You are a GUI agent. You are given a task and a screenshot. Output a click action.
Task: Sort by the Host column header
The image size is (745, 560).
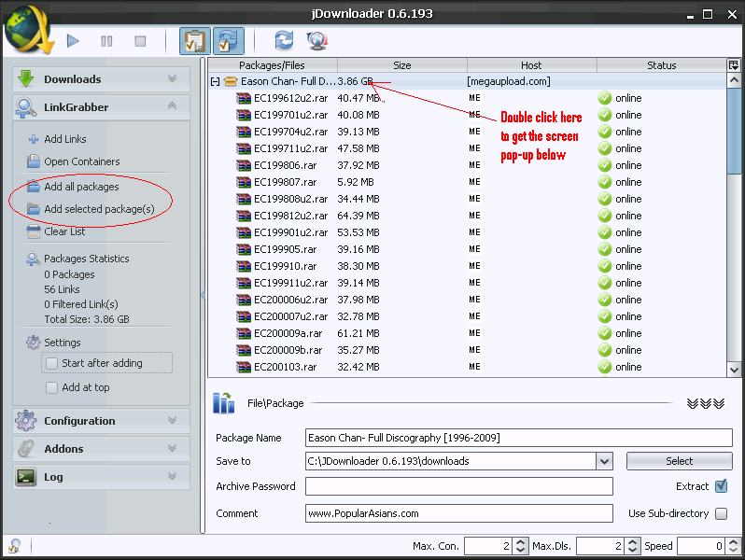(x=531, y=65)
